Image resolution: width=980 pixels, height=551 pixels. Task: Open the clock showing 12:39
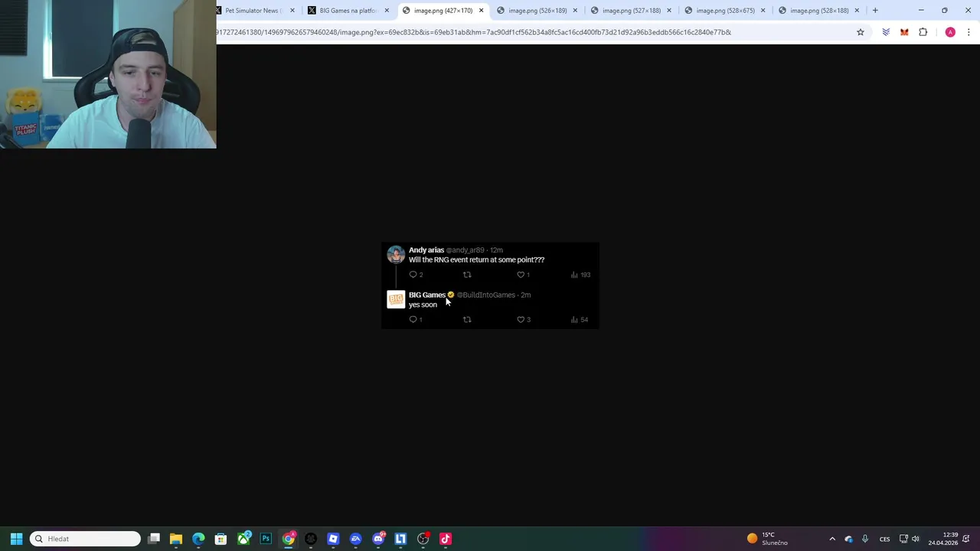point(943,539)
